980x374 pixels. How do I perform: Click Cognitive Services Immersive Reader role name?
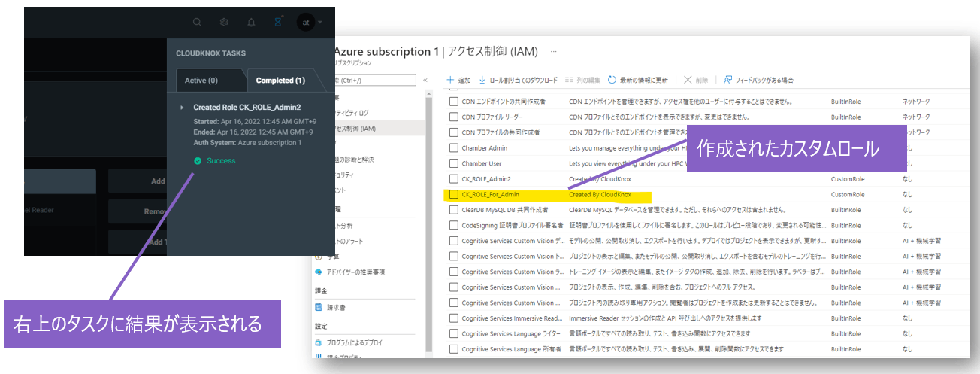click(x=513, y=318)
